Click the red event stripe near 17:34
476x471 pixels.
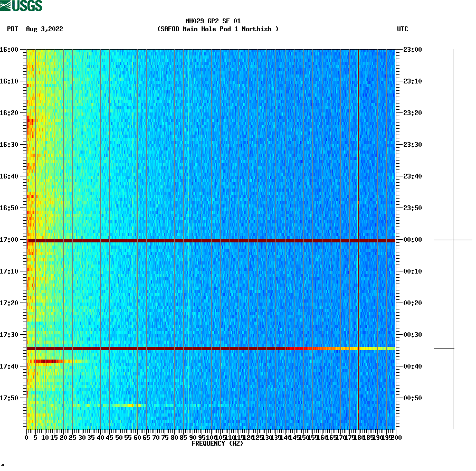click(x=211, y=348)
